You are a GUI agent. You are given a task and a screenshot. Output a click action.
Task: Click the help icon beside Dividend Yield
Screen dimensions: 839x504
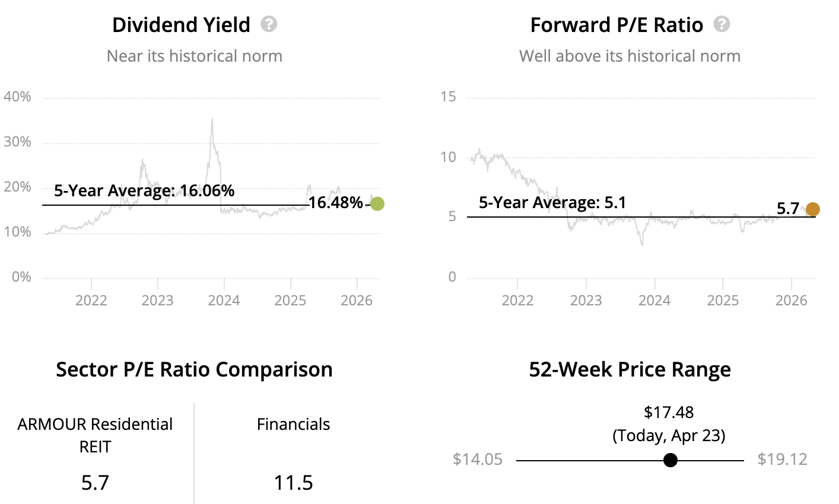tap(269, 24)
